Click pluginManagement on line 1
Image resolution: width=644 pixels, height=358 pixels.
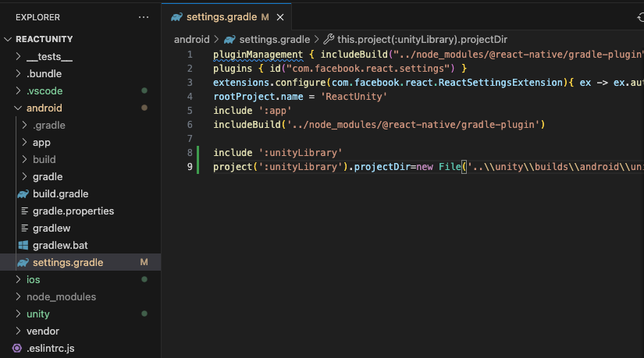tap(258, 55)
